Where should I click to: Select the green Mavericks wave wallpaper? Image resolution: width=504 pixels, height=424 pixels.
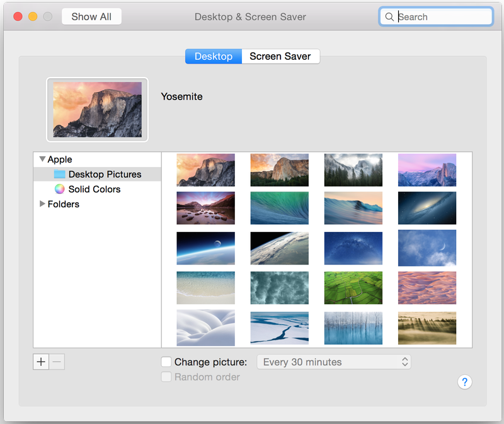279,208
